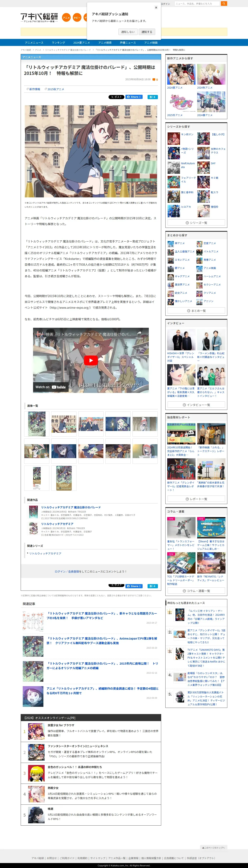Share via X ポスト button near article title
Viewport: 248px width, 868px height.
point(116,97)
